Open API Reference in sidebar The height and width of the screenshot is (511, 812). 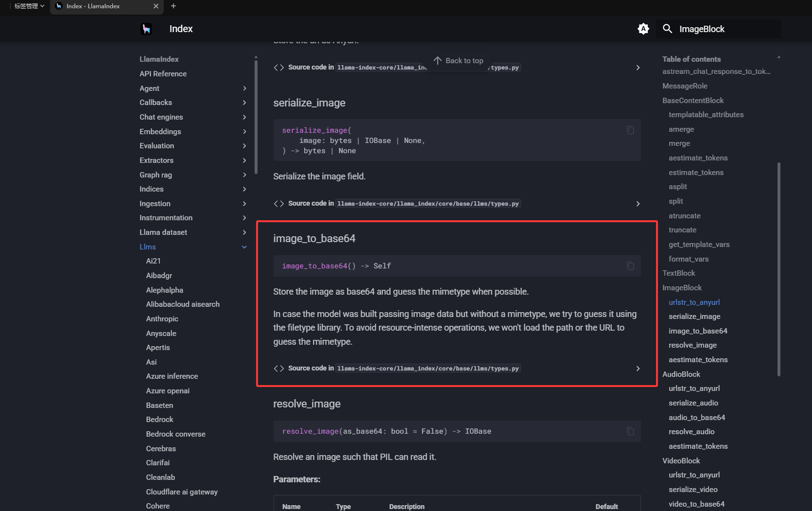pos(163,74)
